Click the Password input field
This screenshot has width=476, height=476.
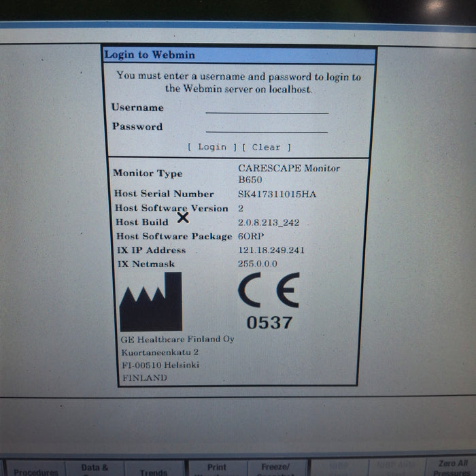(267, 128)
